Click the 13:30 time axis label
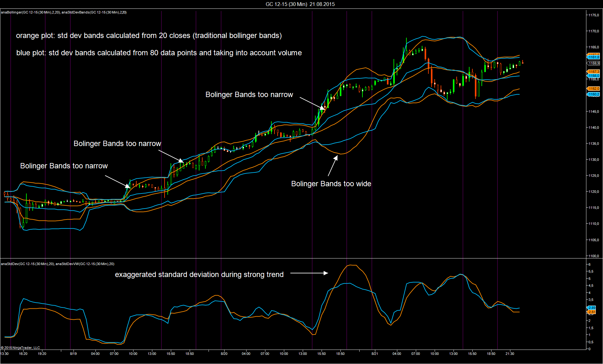Viewport: 603px width, 364px height. 4,354
